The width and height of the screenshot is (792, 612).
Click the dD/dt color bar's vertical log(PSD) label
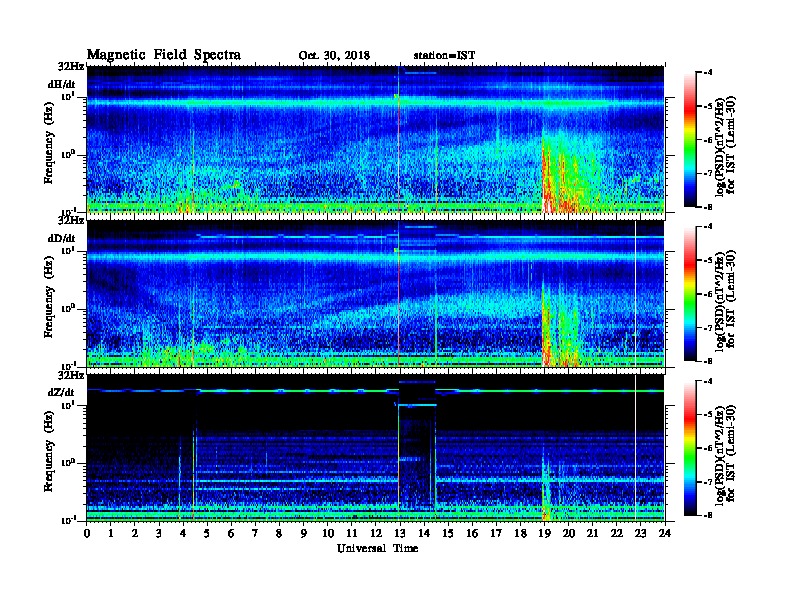(x=725, y=301)
